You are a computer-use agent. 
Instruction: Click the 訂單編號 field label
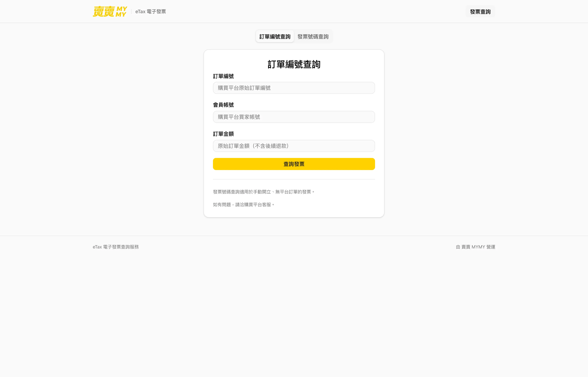[x=223, y=76]
